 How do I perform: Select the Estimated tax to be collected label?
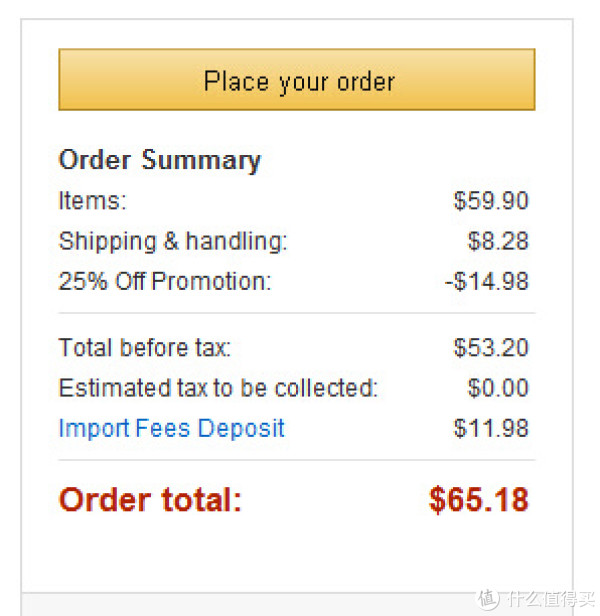pyautogui.click(x=218, y=388)
